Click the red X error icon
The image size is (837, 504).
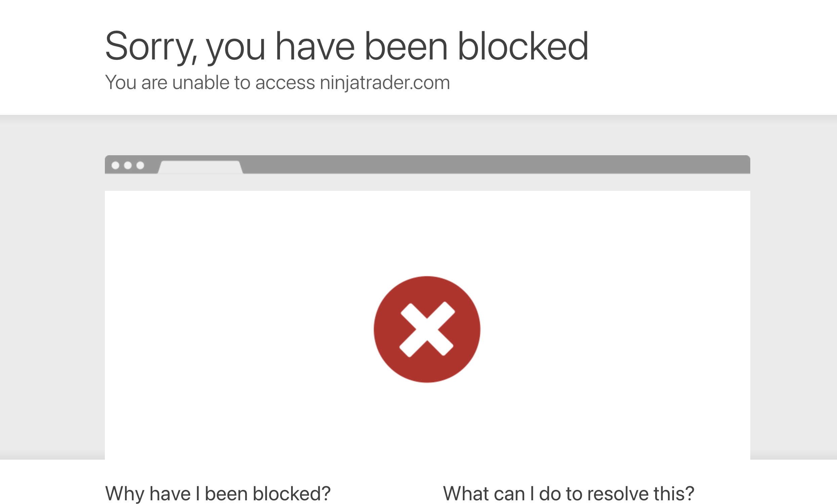pyautogui.click(x=427, y=329)
